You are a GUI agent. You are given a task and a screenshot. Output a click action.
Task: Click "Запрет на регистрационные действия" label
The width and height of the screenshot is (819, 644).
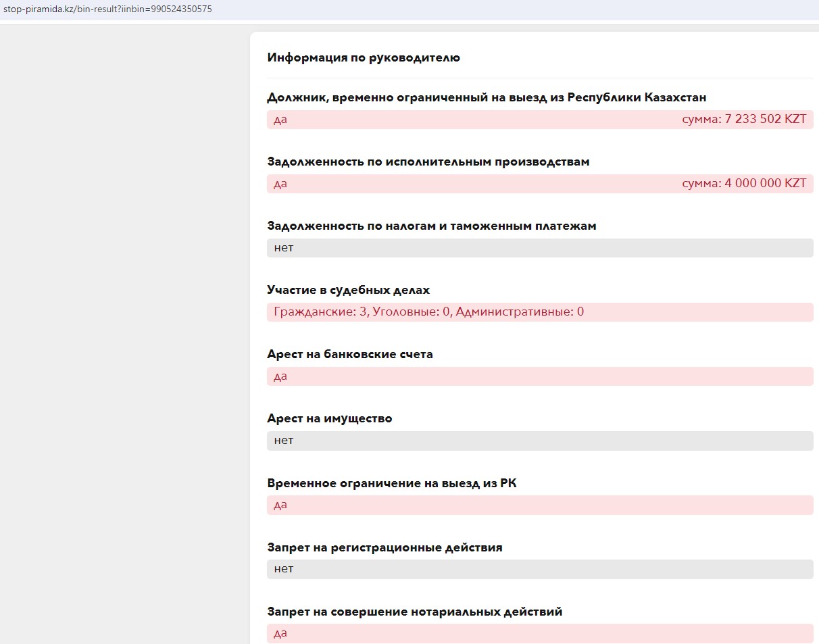pos(384,547)
